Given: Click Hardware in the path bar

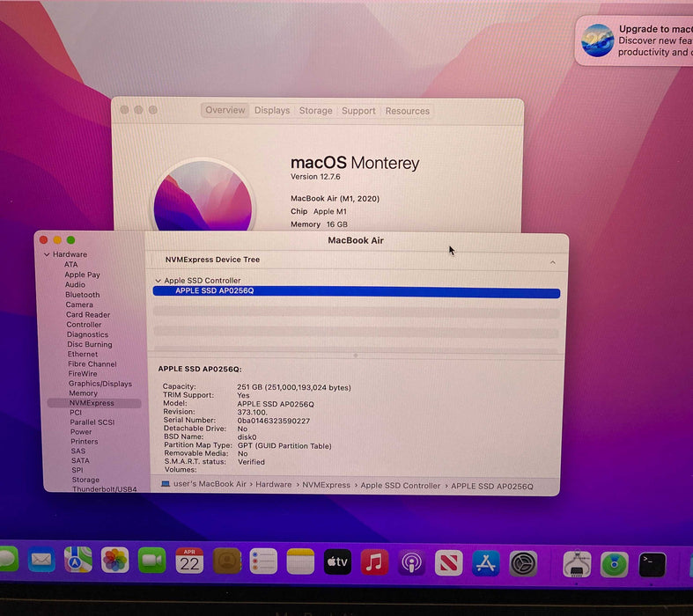Looking at the screenshot, I should tap(274, 484).
